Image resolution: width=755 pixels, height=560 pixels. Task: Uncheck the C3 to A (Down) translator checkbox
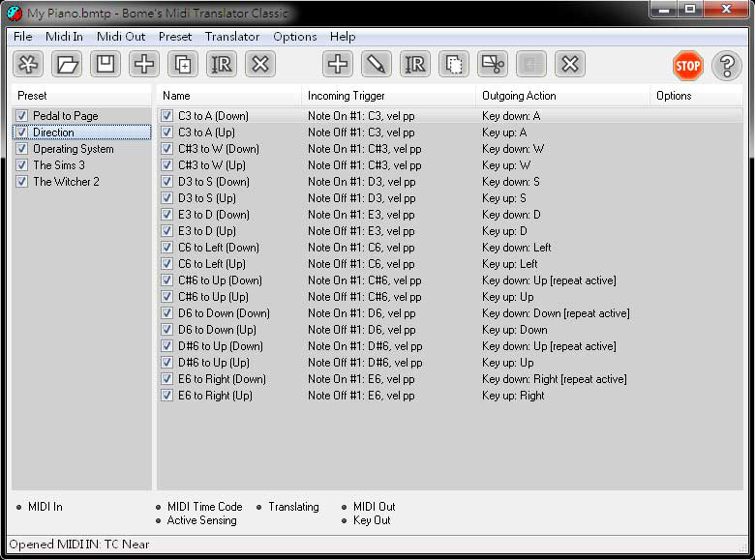(x=166, y=116)
